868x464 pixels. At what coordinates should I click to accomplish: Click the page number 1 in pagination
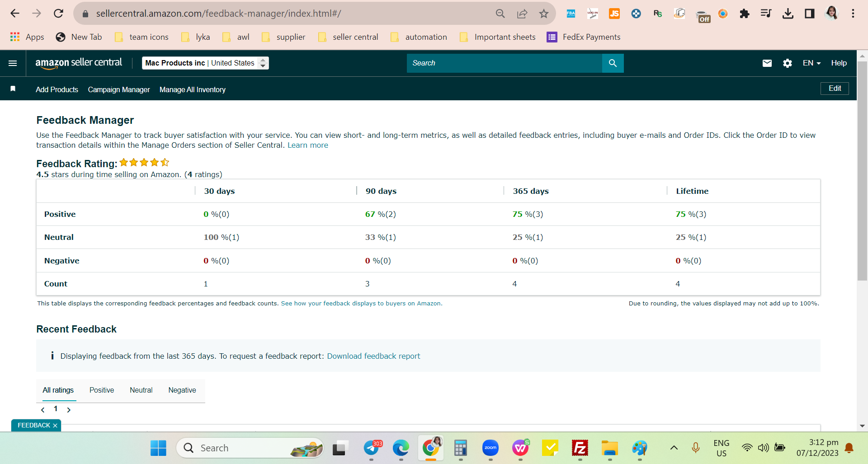(x=56, y=409)
